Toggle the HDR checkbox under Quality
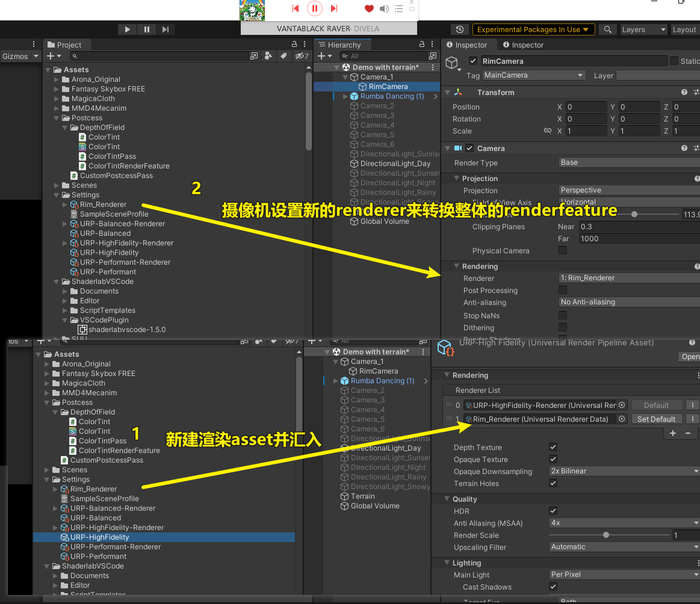The image size is (700, 604). point(553,510)
